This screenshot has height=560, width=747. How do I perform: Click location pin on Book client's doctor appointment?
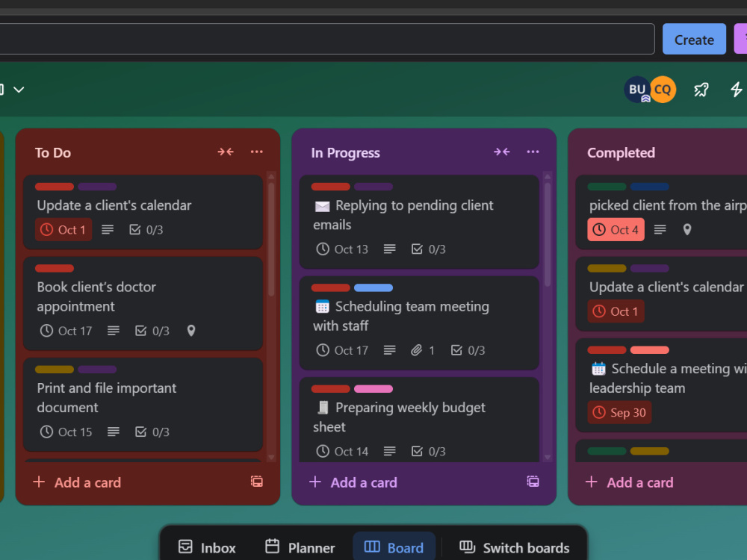(191, 331)
